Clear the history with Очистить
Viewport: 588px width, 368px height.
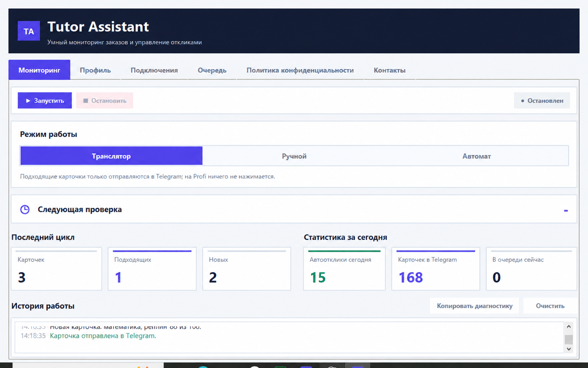[550, 306]
